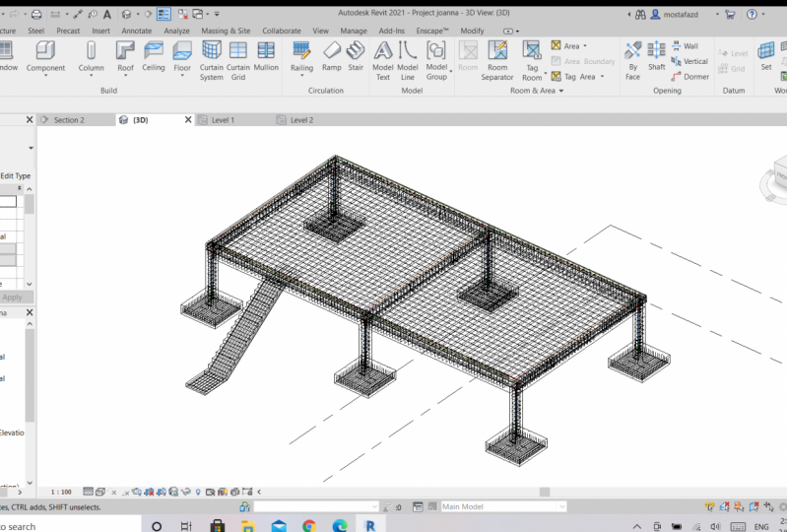
Task: Select the Model Line tool
Action: [x=408, y=61]
